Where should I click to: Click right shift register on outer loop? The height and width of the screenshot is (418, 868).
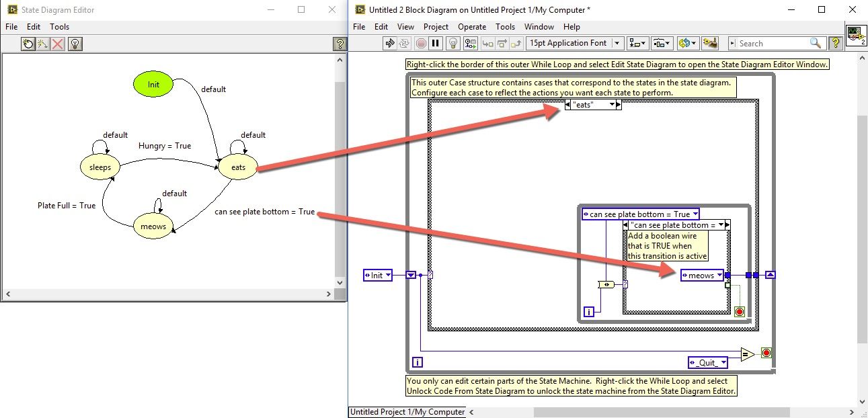pos(771,275)
